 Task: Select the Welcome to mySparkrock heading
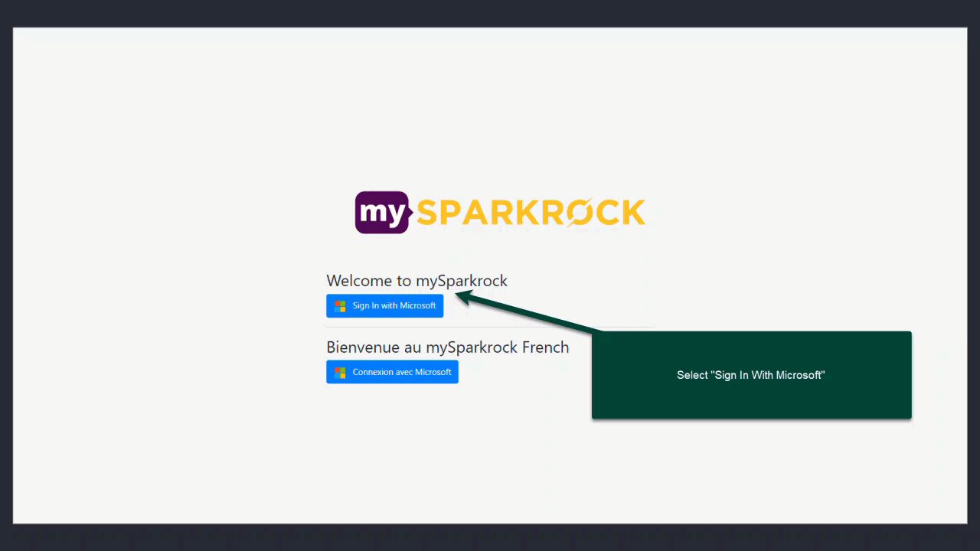[x=416, y=281]
